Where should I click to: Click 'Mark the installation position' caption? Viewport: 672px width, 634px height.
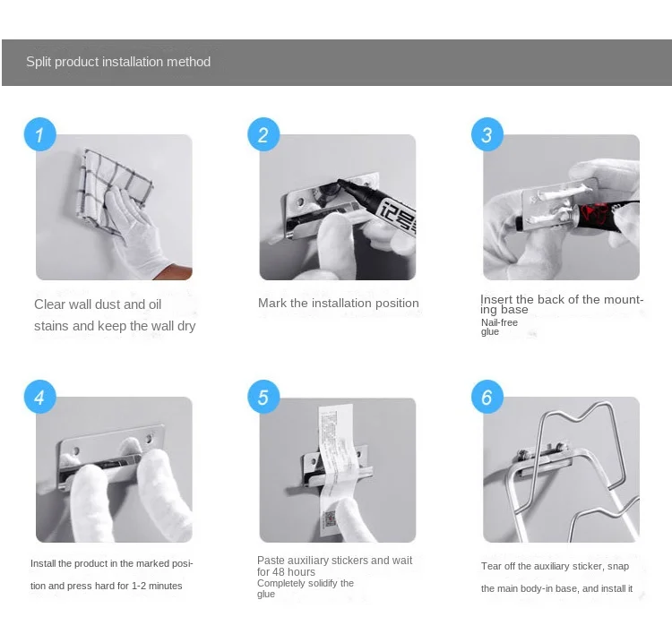339,304
